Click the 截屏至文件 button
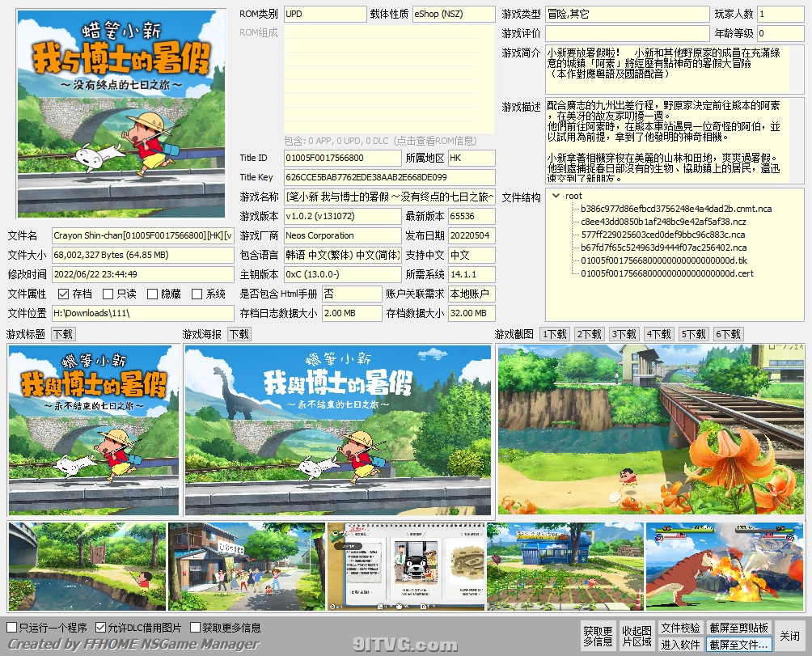This screenshot has height=656, width=812. 738,645
